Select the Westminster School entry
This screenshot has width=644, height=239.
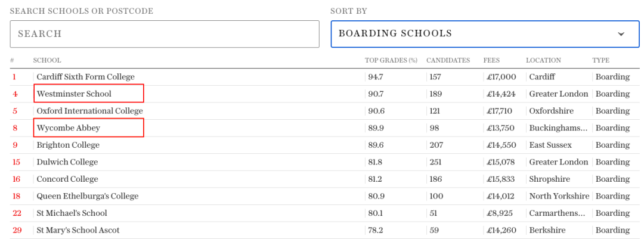click(x=74, y=94)
